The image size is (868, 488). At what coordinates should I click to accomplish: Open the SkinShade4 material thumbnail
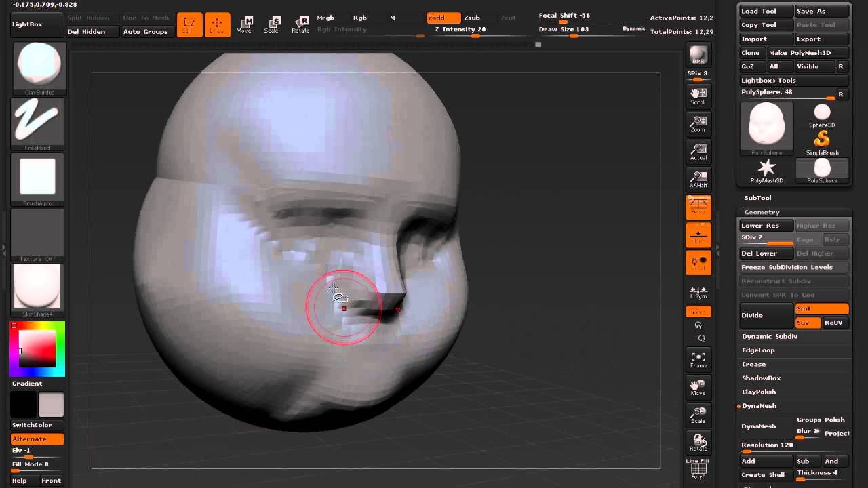click(x=37, y=290)
